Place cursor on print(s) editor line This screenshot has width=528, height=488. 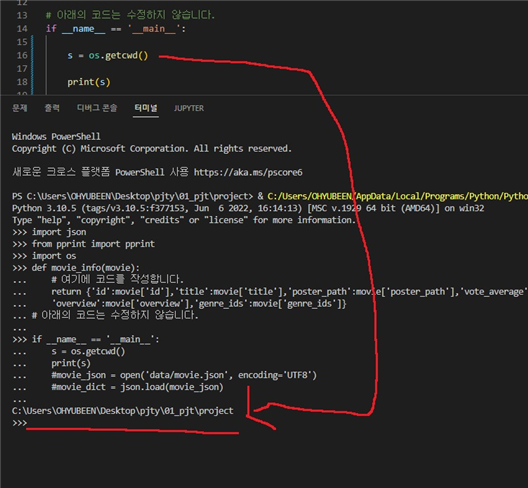pos(89,82)
